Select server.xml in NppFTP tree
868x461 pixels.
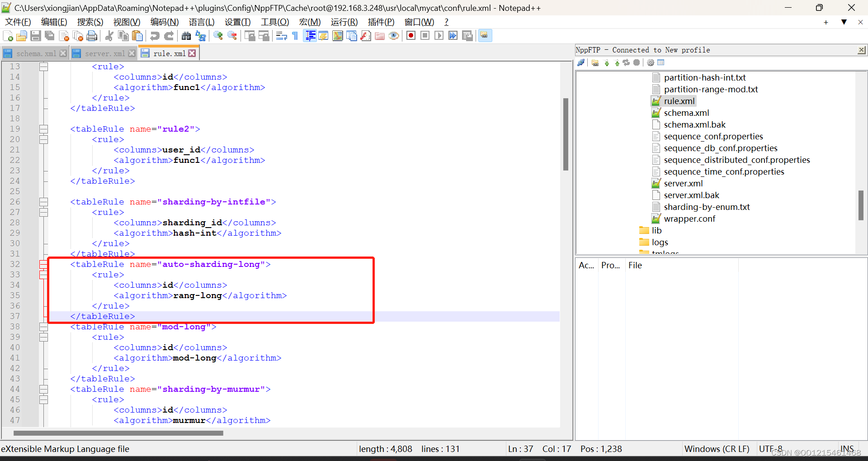coord(683,183)
